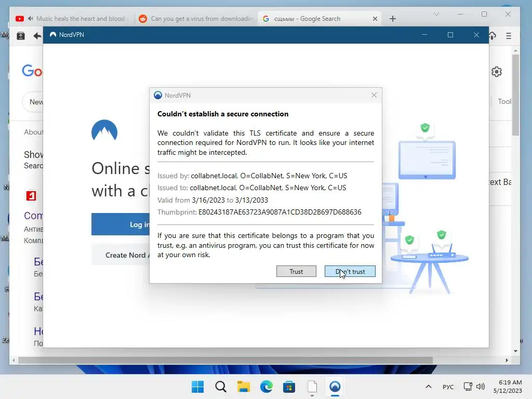Minimize the NordVPN main window

(x=424, y=35)
